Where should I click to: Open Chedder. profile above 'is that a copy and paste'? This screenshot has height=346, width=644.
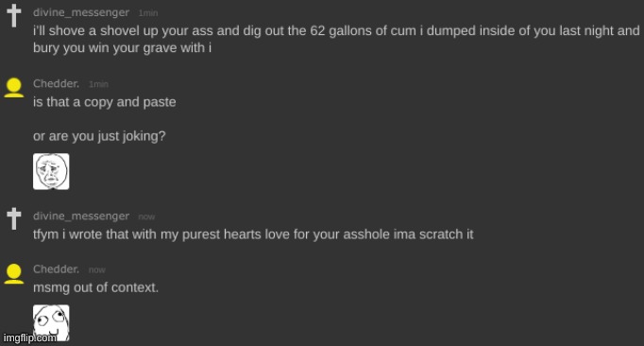(x=57, y=83)
